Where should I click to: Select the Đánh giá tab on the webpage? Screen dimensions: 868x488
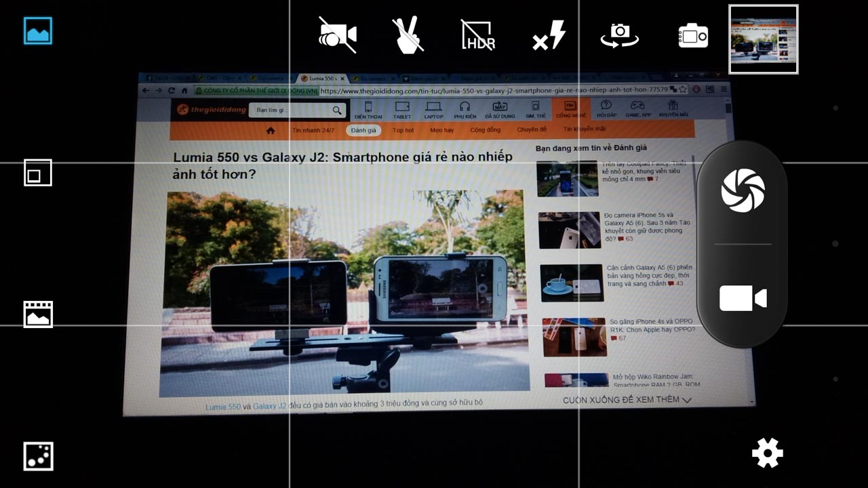[x=363, y=130]
